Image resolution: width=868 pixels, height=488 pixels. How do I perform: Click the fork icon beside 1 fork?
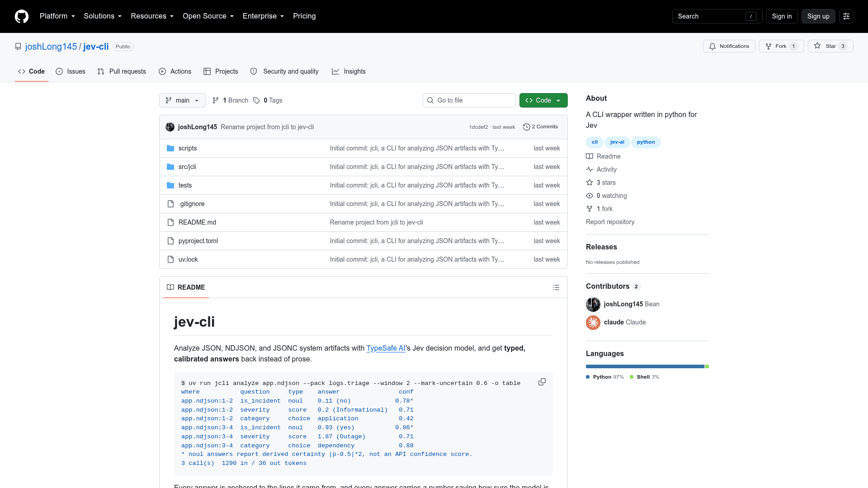click(590, 209)
